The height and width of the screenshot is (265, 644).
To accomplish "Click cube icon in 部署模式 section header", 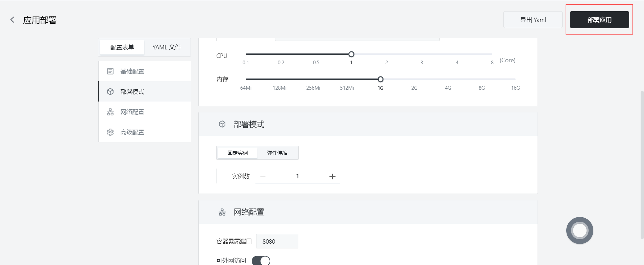I will click(x=222, y=124).
